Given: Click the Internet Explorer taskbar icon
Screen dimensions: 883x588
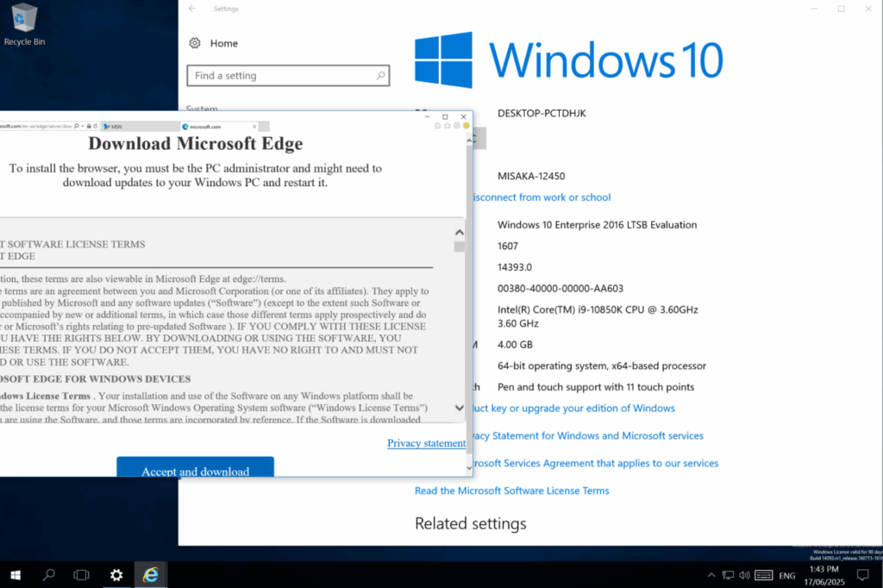Looking at the screenshot, I should (x=150, y=574).
